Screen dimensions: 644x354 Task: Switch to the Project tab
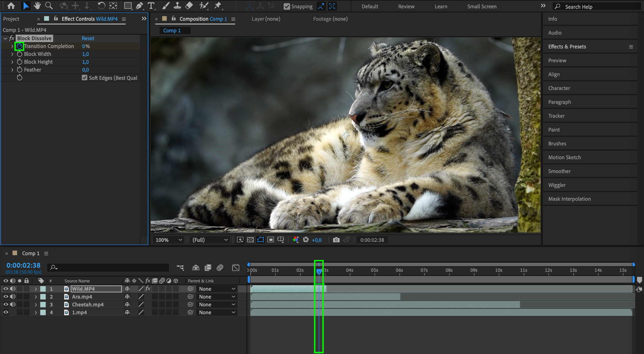click(11, 19)
